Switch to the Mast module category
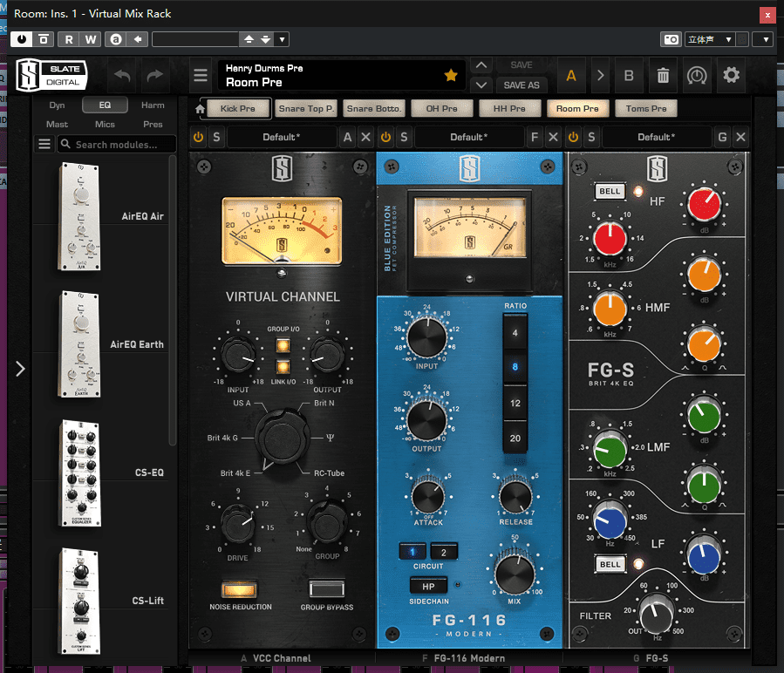The image size is (784, 673). [57, 124]
